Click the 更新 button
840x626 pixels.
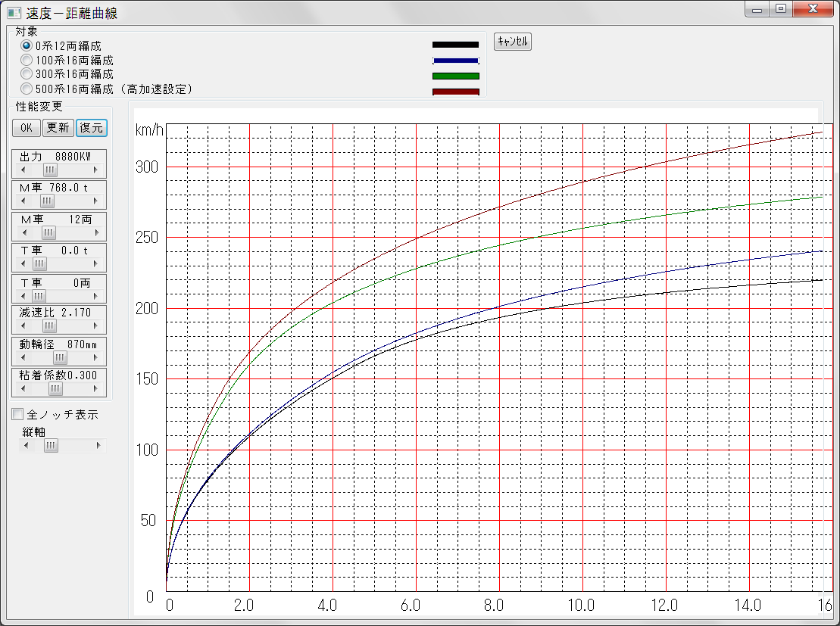point(58,128)
